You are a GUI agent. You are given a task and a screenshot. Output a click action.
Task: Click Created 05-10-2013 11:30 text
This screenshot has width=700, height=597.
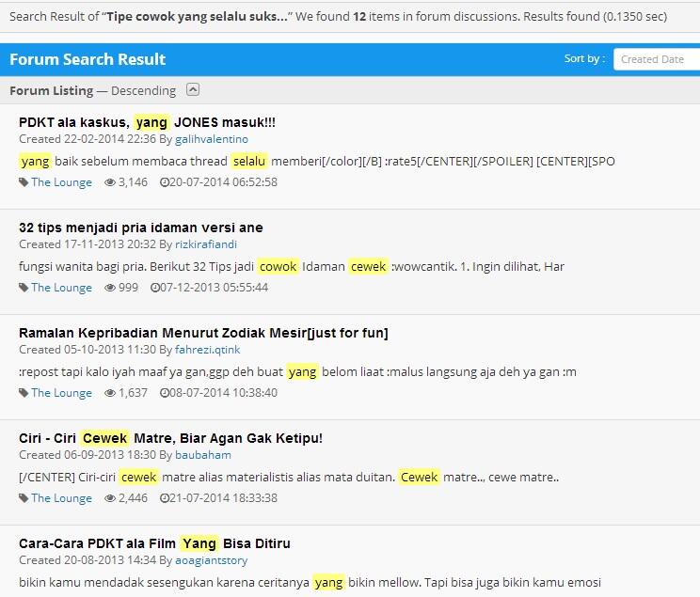[x=87, y=350]
